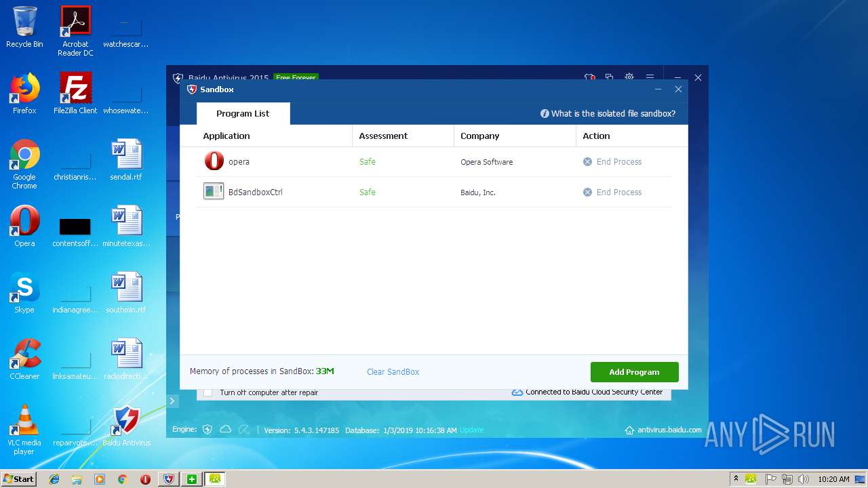Image resolution: width=868 pixels, height=488 pixels.
Task: Click the taskbar clock showing 10:20 AM
Action: point(833,479)
